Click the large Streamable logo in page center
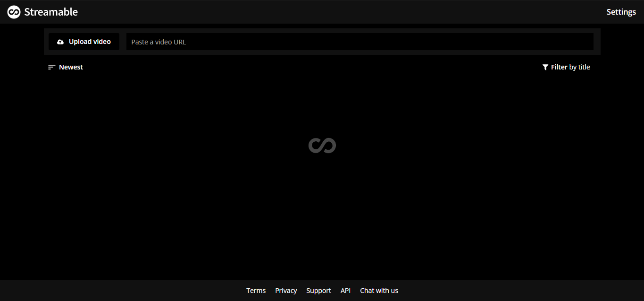Image resolution: width=644 pixels, height=301 pixels. tap(322, 146)
